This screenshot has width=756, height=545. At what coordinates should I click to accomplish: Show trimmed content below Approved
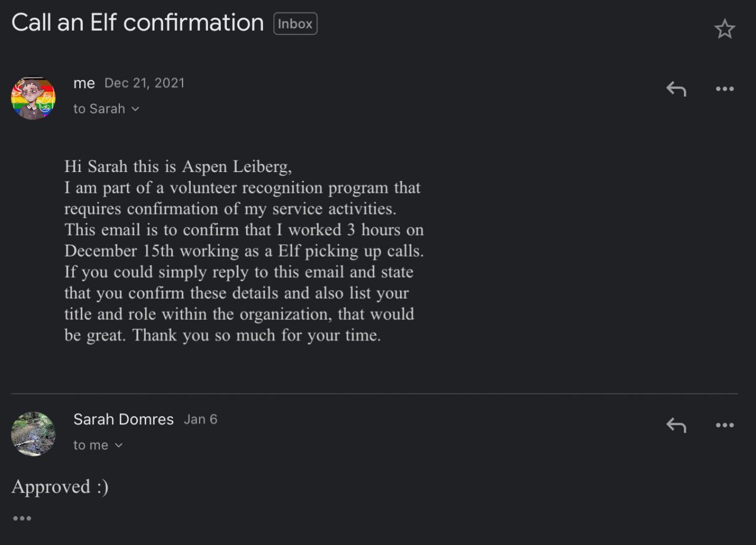[x=22, y=518]
